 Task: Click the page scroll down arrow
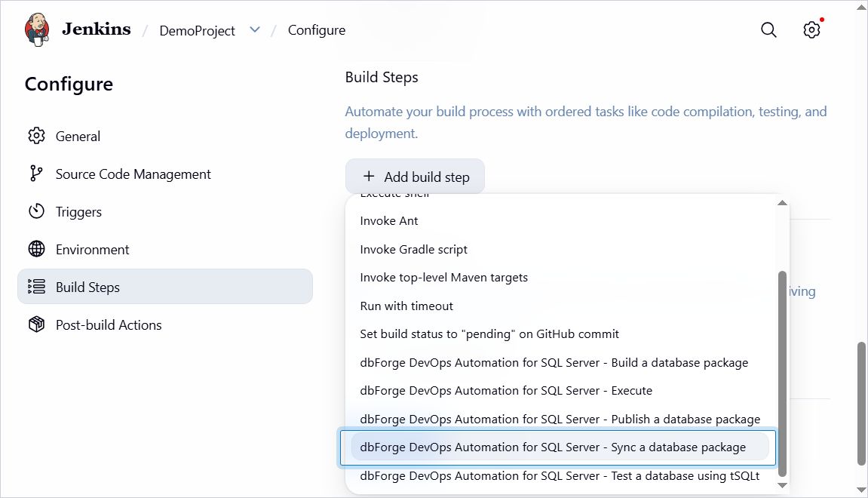tap(861, 490)
